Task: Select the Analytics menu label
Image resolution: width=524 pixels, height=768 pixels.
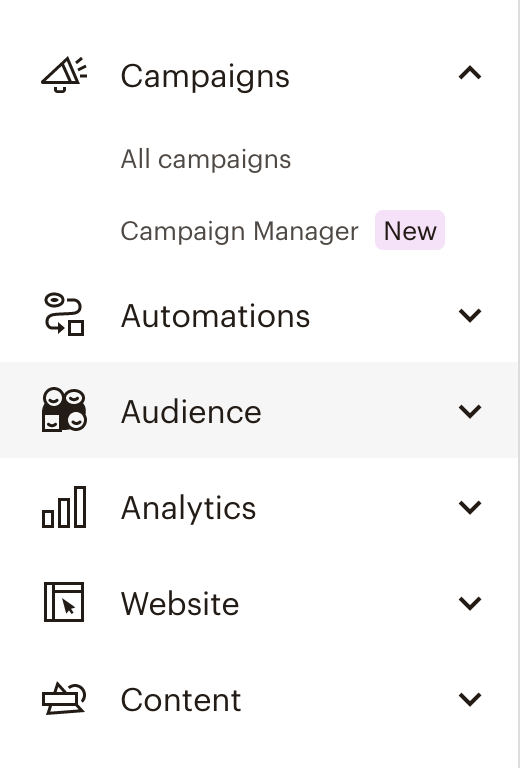Action: (189, 508)
